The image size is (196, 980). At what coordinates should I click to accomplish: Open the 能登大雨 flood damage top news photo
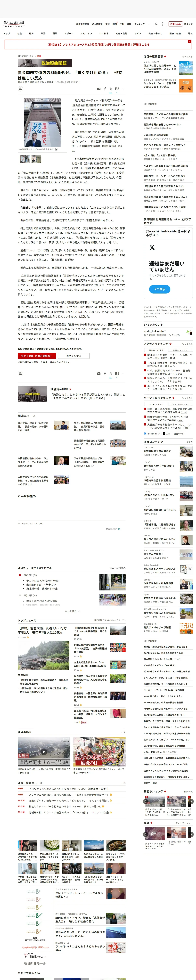tap(43, 655)
